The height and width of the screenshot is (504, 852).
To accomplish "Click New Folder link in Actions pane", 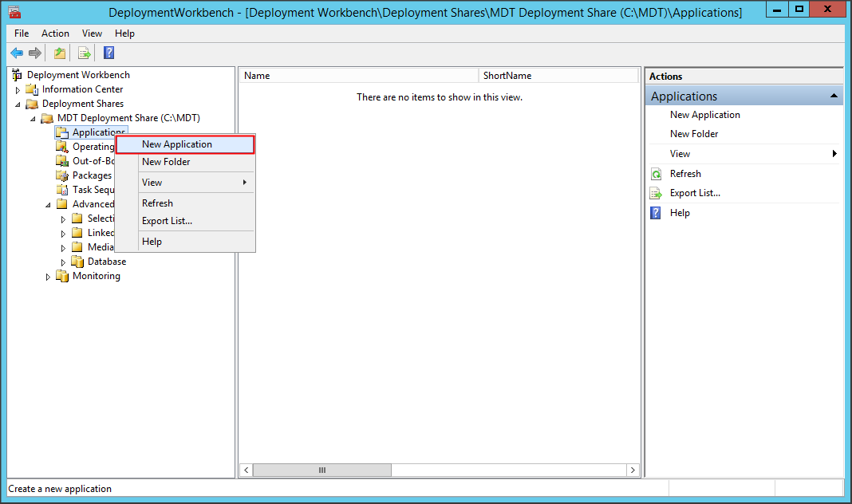I will coord(694,134).
